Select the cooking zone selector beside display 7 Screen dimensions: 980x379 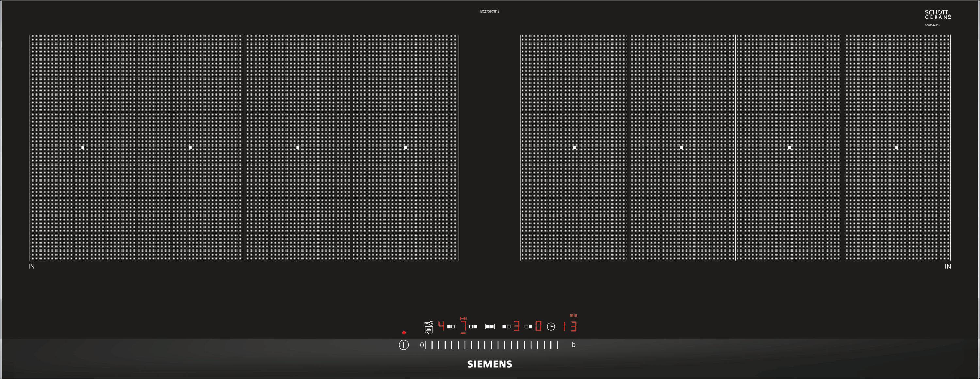click(473, 326)
